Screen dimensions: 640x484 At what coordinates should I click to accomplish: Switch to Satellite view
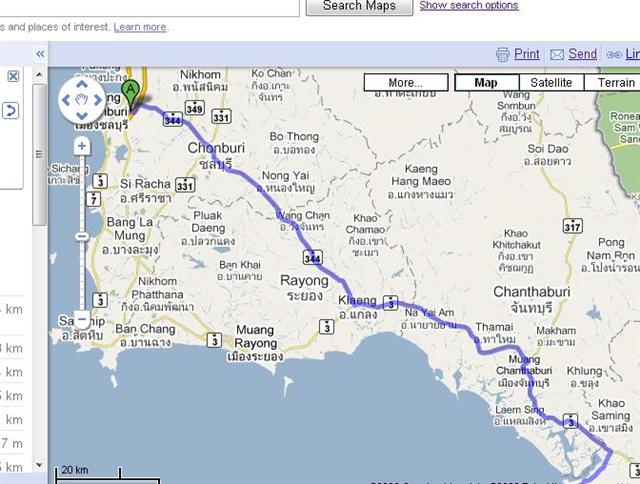[551, 82]
